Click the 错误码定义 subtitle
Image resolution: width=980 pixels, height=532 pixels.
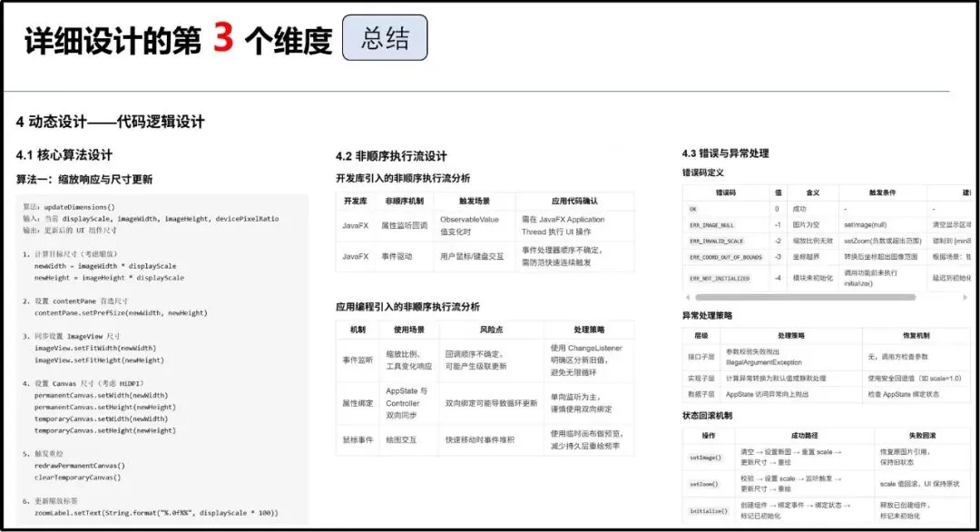coord(703,172)
